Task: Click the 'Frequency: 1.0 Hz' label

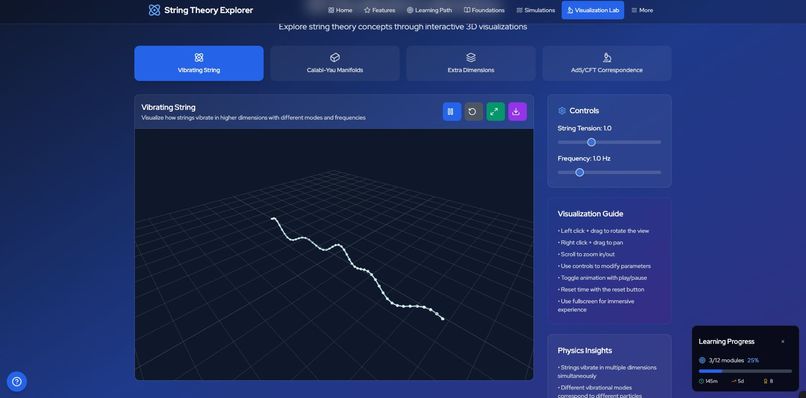Action: pyautogui.click(x=584, y=158)
